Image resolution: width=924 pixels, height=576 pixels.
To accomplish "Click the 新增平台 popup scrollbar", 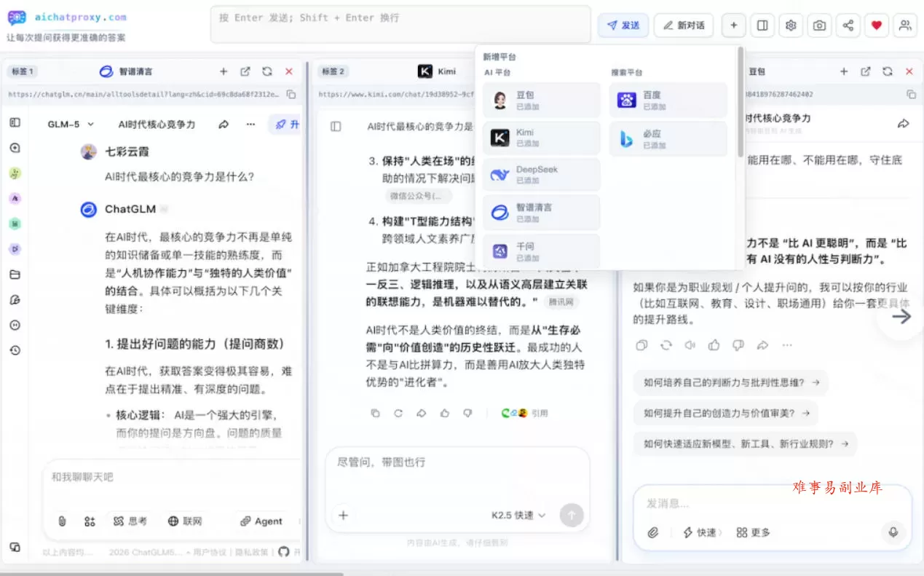I will click(x=741, y=102).
